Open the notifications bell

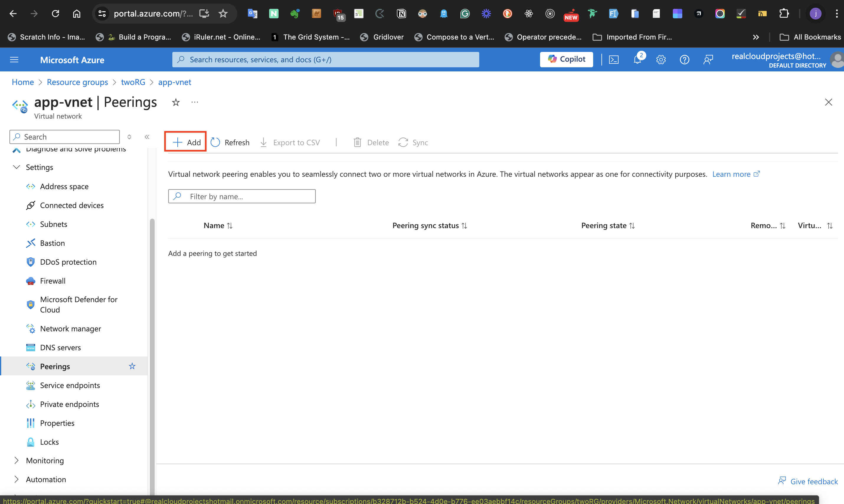point(637,60)
